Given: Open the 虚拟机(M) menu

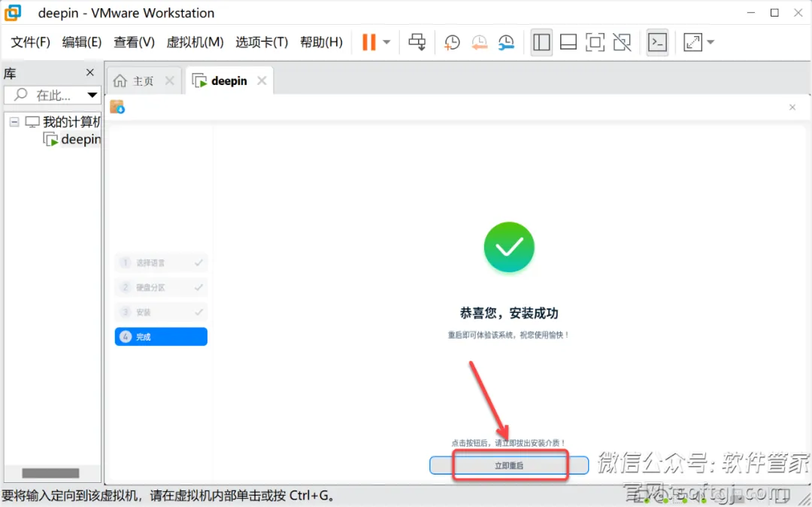Looking at the screenshot, I should [x=195, y=42].
